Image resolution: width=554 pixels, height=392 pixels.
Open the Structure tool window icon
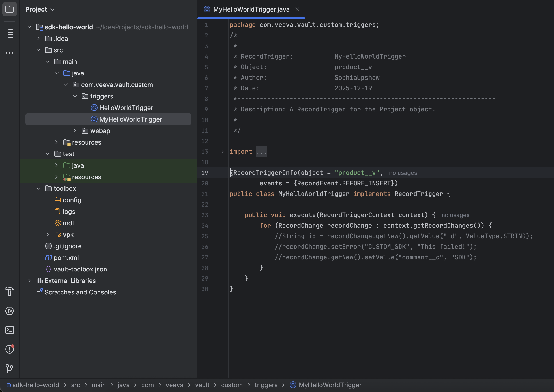click(9, 34)
